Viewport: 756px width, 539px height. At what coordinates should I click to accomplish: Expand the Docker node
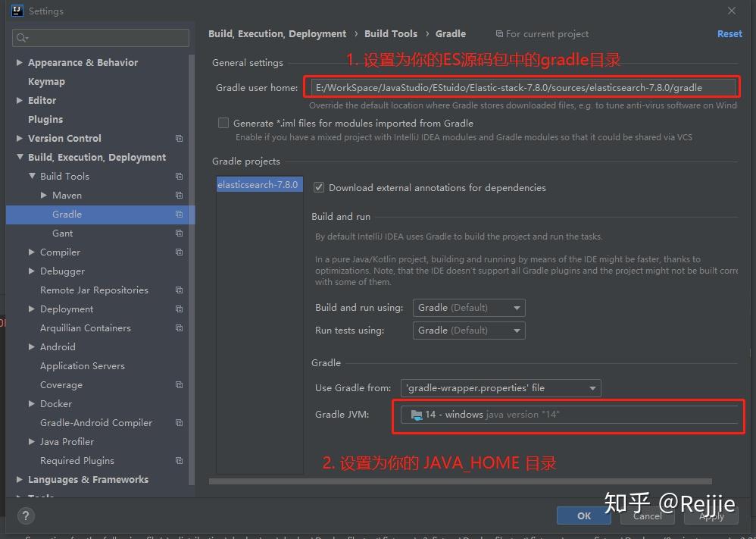pyautogui.click(x=32, y=403)
